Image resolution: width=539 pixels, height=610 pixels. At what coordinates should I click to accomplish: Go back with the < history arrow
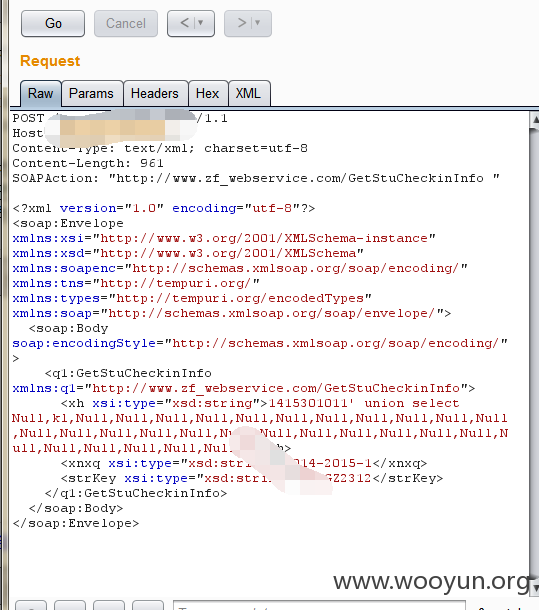click(184, 23)
